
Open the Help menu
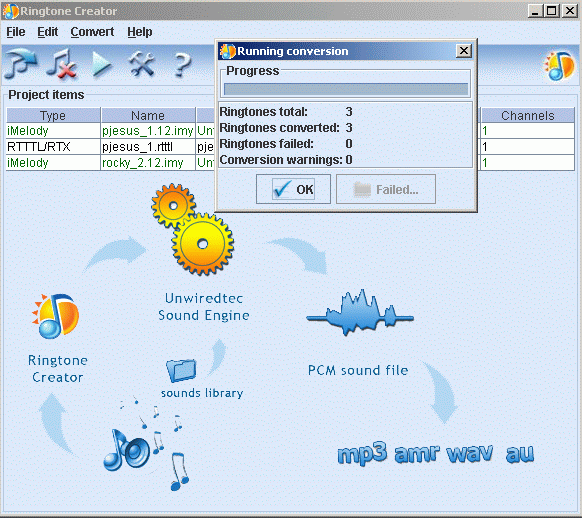point(140,32)
